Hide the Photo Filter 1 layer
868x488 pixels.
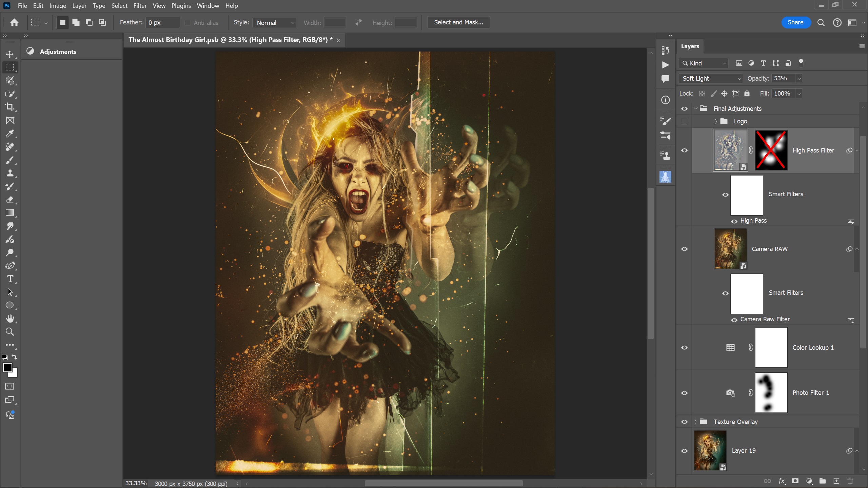pos(684,393)
